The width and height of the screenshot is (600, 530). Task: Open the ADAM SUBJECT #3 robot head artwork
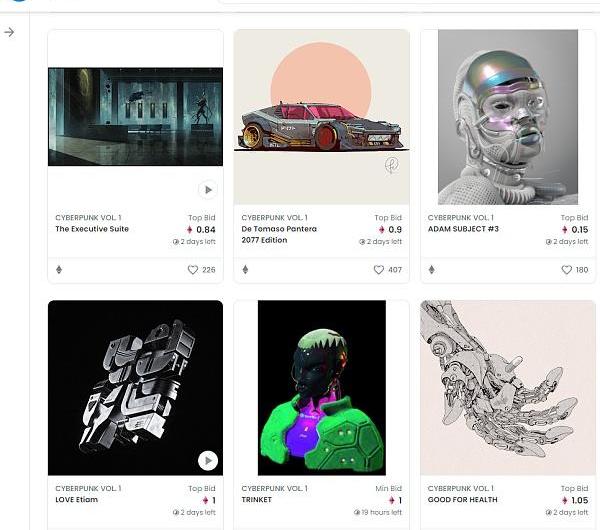pos(508,117)
